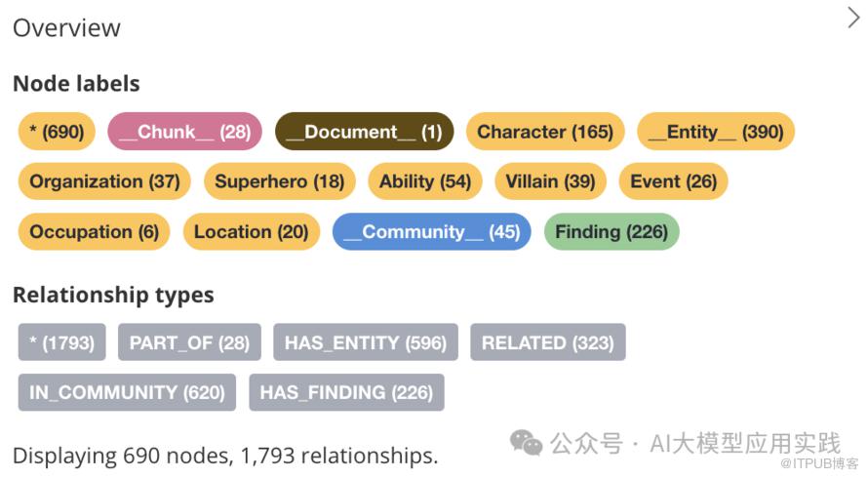Choose the RELATED (323) relationship type
The width and height of the screenshot is (868, 478).
pyautogui.click(x=548, y=342)
